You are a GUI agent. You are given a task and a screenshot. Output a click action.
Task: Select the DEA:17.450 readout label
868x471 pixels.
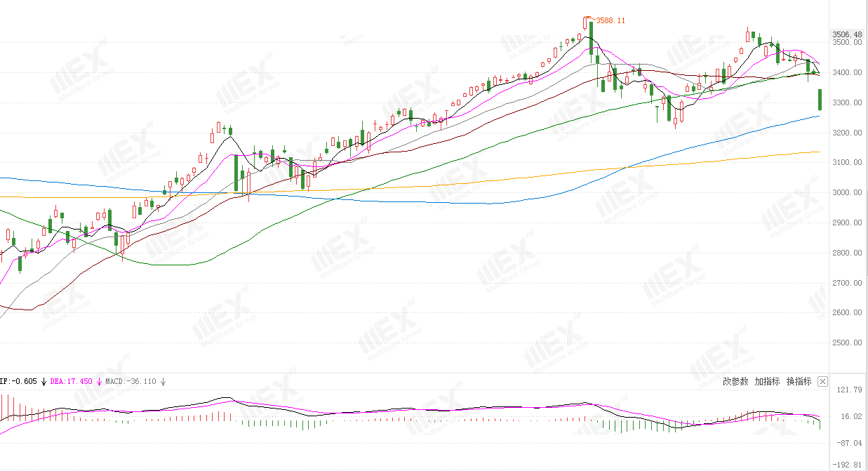pos(72,382)
